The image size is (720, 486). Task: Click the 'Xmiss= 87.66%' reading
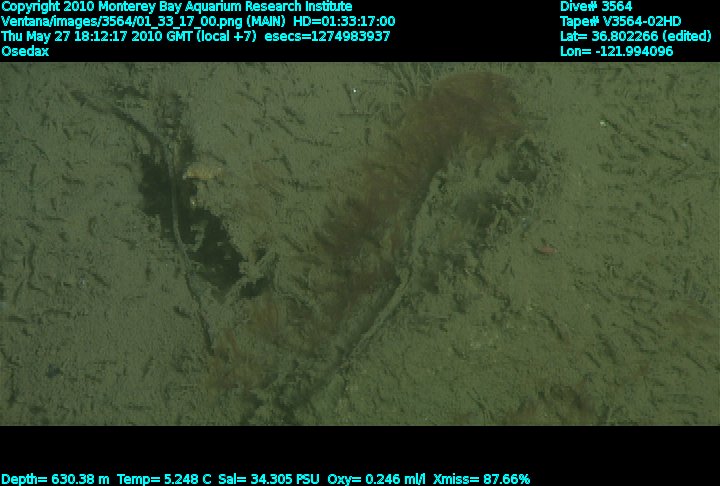(x=482, y=479)
